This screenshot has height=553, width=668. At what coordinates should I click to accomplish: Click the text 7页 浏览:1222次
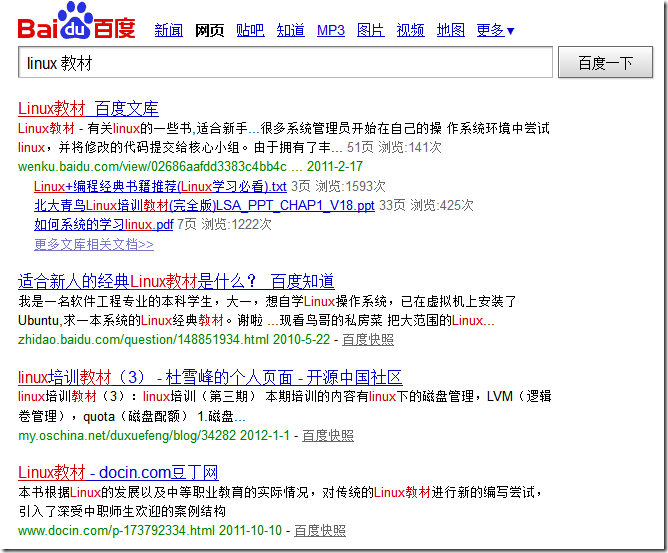click(x=225, y=225)
